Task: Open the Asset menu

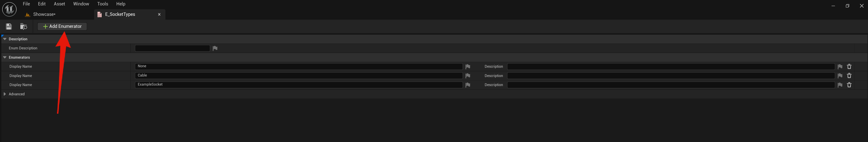Action: pos(59,4)
